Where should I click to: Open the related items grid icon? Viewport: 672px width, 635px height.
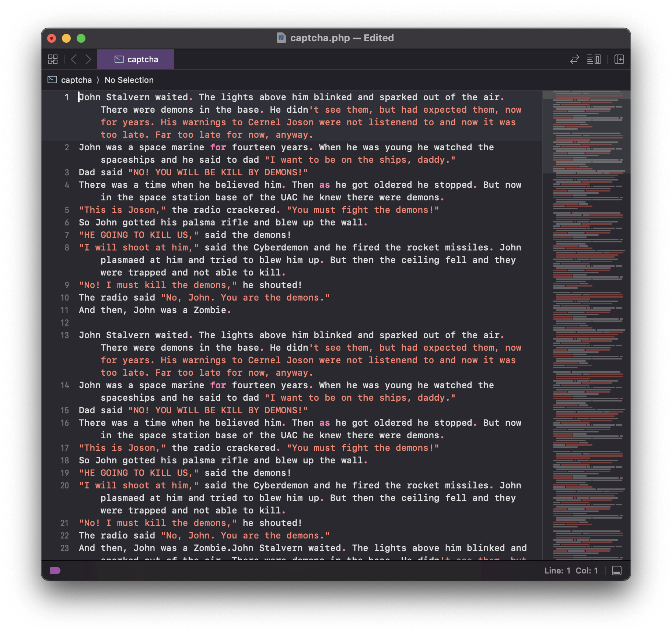(53, 59)
